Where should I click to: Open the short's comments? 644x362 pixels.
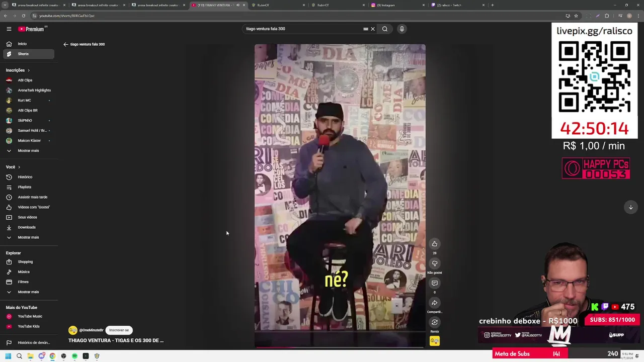tap(435, 283)
